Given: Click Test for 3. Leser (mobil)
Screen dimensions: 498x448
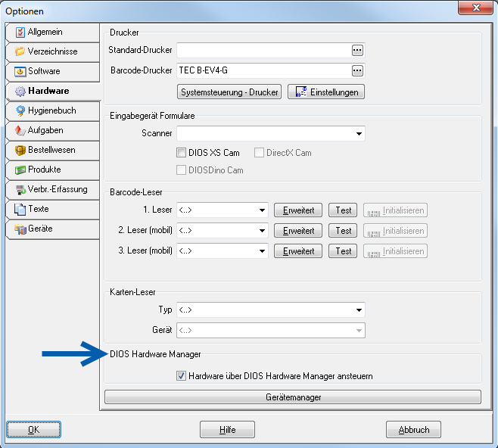Looking at the screenshot, I should click(343, 250).
